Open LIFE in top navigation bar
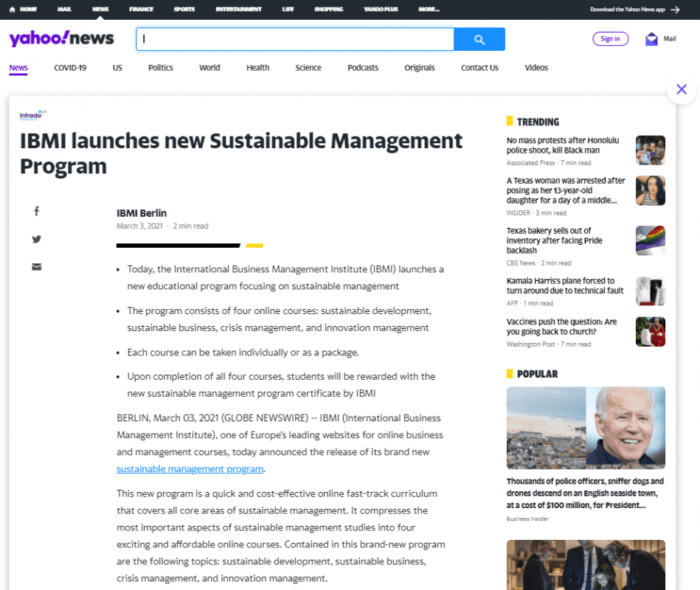 pos(288,10)
